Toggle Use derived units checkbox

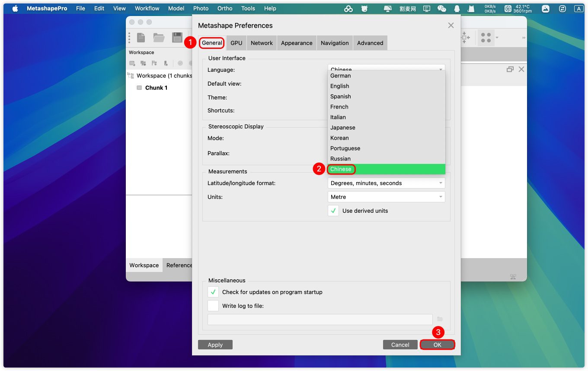[x=333, y=211]
